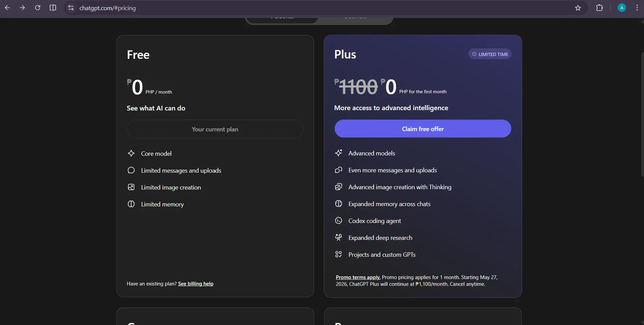Viewport: 644px width, 325px height.
Task: Click 'PHP / month' label on Free plan
Action: click(x=159, y=92)
